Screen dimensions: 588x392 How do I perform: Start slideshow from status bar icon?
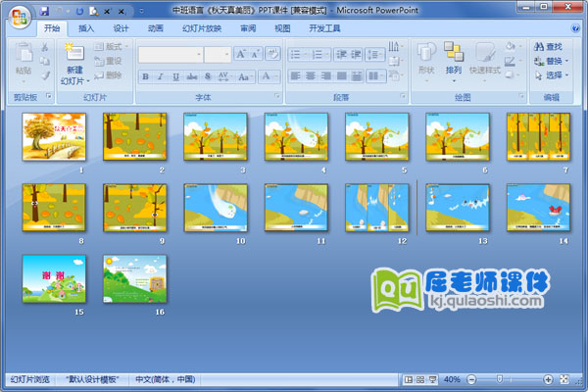coord(431,379)
